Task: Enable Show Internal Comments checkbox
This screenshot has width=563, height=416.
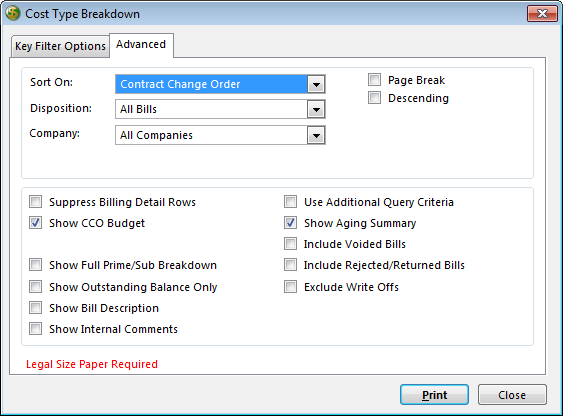Action: (x=36, y=329)
